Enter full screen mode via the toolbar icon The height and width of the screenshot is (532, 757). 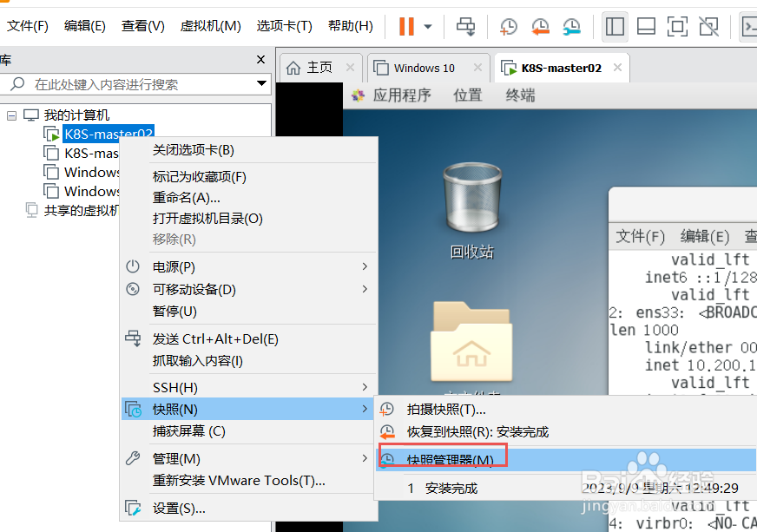click(677, 27)
